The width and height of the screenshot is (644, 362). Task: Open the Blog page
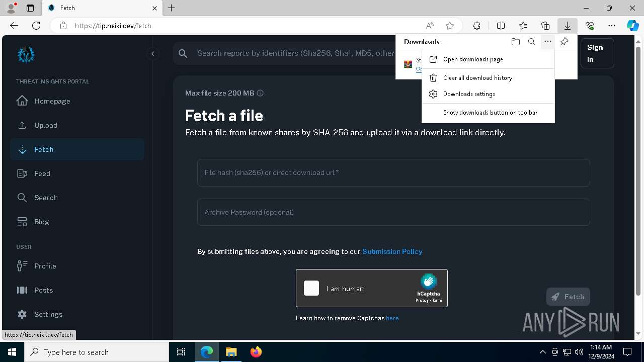pos(77,222)
